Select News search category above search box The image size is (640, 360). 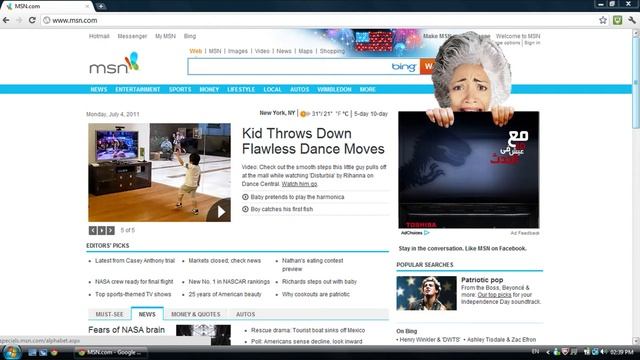[284, 51]
